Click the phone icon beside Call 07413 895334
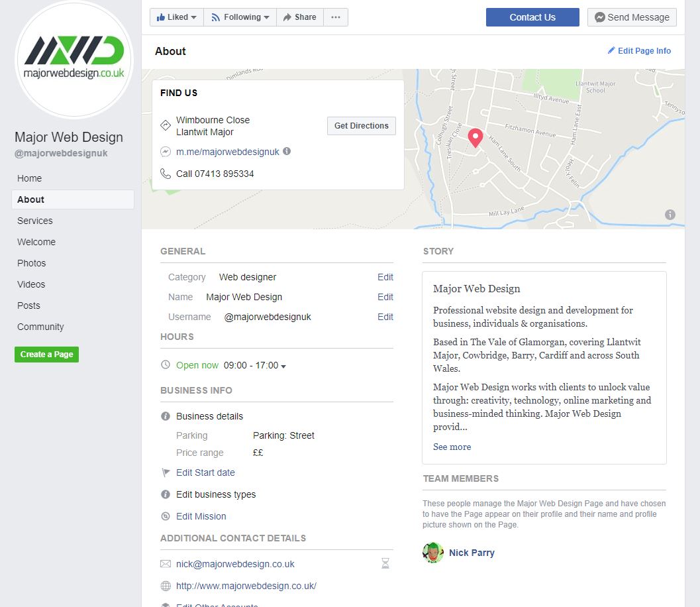Screen dimensions: 700x607 pyautogui.click(x=166, y=174)
